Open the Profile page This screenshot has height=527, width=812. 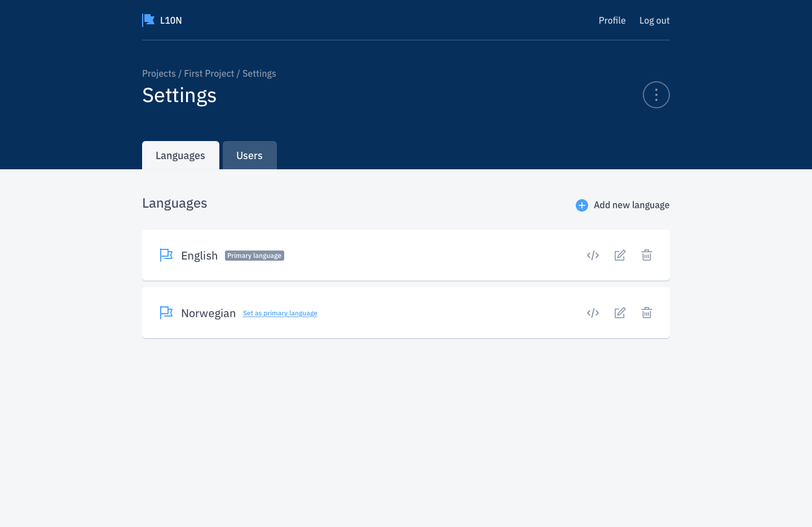(612, 20)
